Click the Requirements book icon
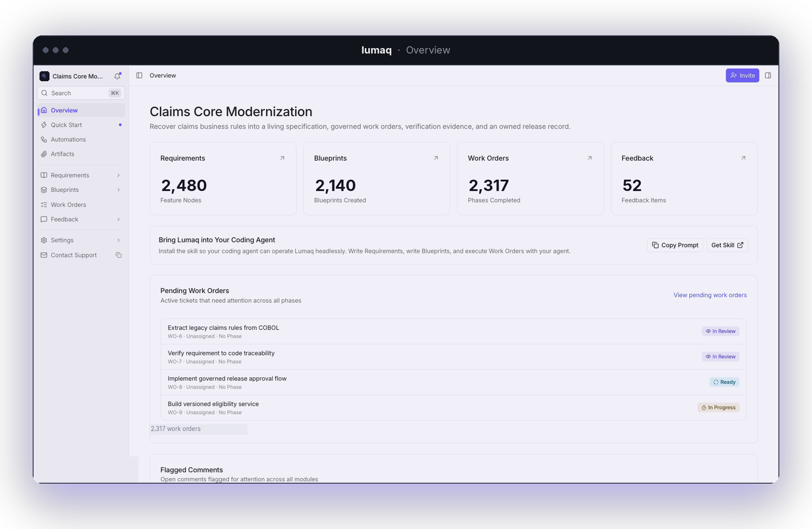This screenshot has height=529, width=812. (x=44, y=175)
